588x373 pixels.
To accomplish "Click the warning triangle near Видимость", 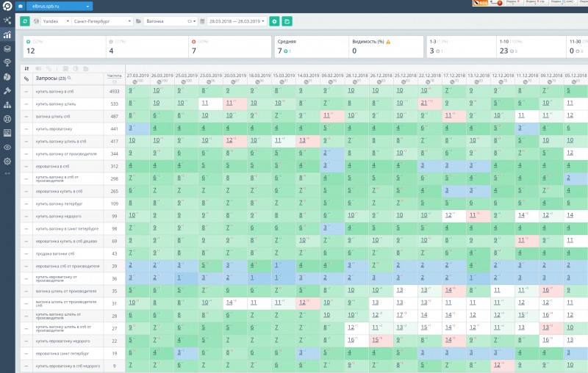I will [x=388, y=42].
